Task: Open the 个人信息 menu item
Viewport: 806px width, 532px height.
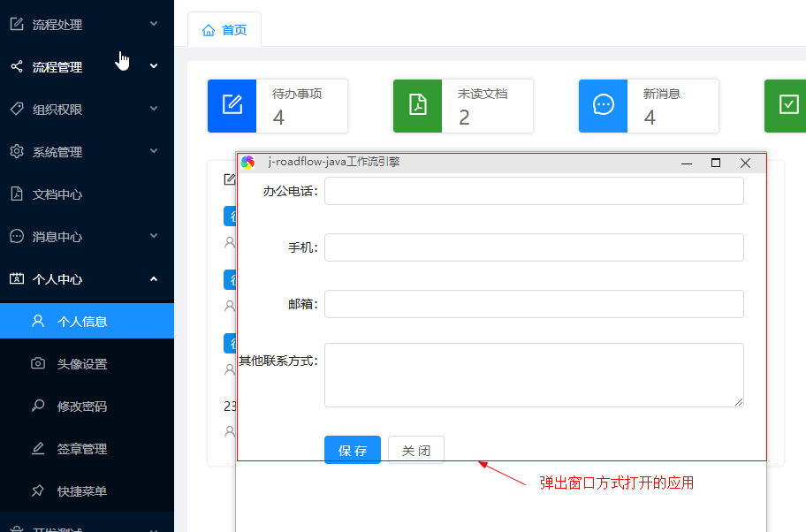Action: [x=82, y=322]
